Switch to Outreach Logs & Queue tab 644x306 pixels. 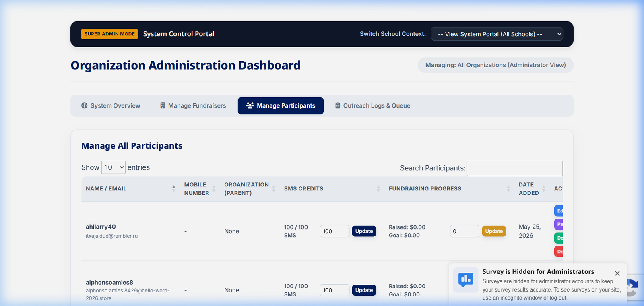[373, 105]
